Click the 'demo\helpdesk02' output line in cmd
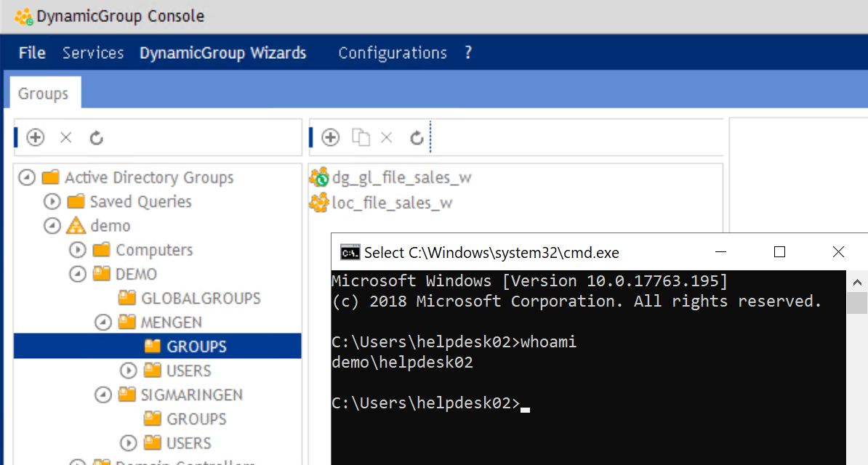Image resolution: width=868 pixels, height=465 pixels. (403, 363)
